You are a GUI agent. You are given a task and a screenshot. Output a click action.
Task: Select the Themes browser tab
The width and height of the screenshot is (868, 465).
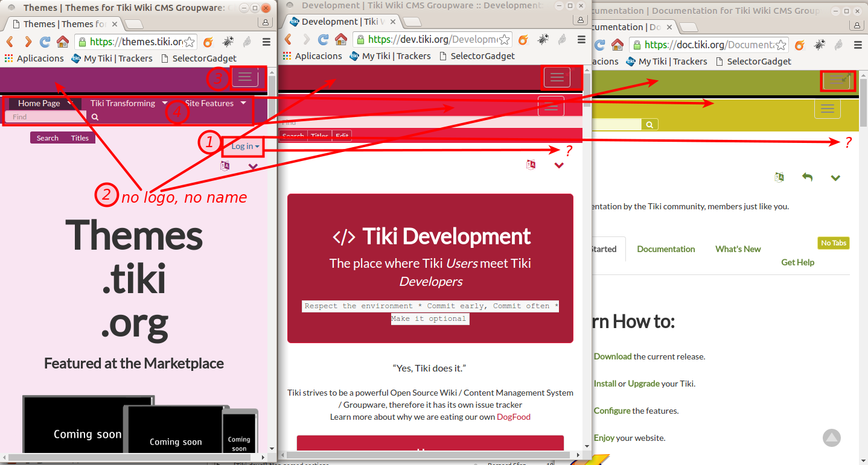pyautogui.click(x=63, y=24)
